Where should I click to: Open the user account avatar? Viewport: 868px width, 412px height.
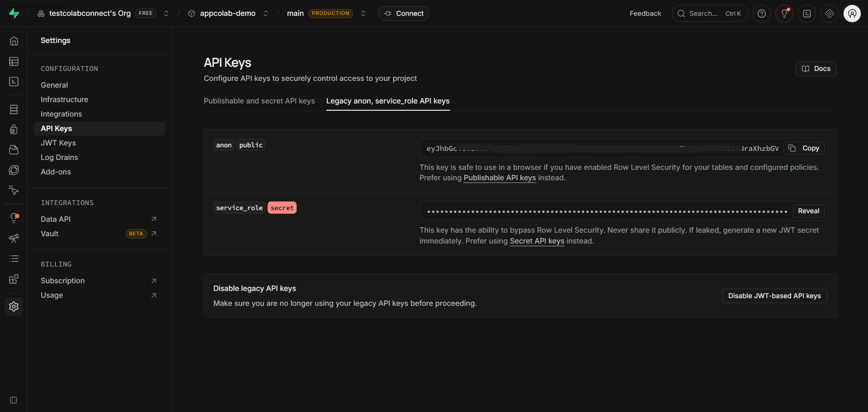pos(852,14)
